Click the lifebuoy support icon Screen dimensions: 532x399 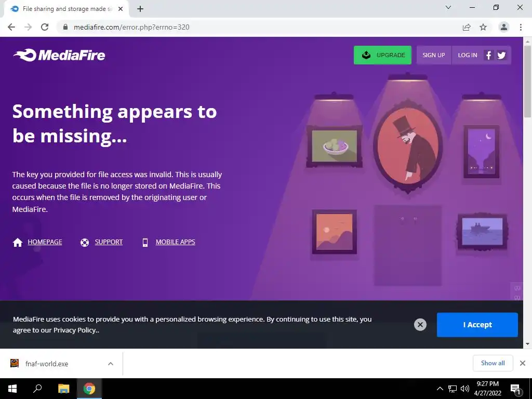[85, 243]
